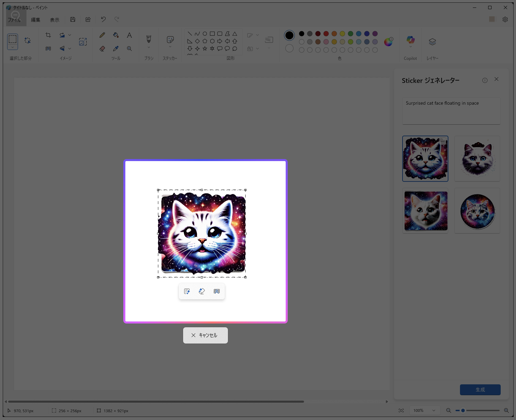516x420 pixels.
Task: Select the Pencil tool
Action: click(102, 35)
